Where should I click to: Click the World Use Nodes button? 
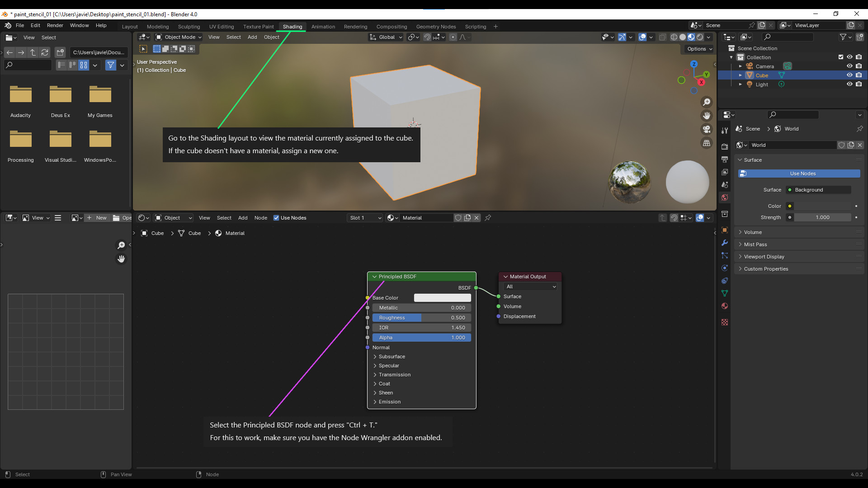(x=799, y=174)
